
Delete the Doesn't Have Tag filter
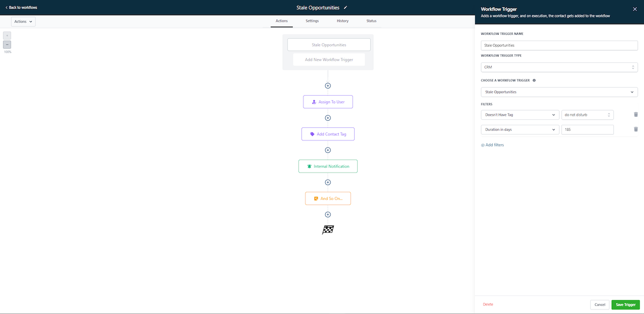tap(636, 115)
